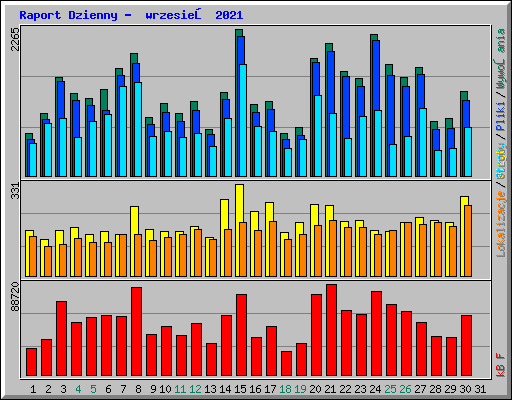Click day label 15 on the x-axis
This screenshot has width=512, height=400.
[x=240, y=389]
